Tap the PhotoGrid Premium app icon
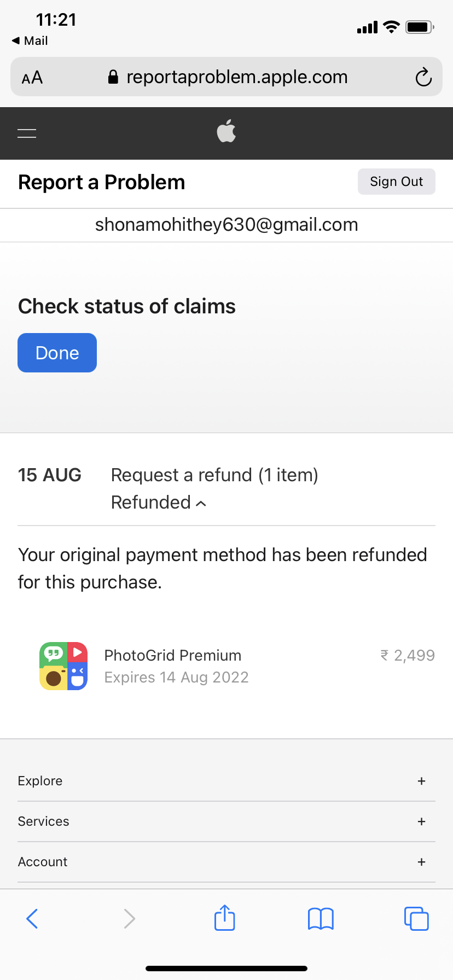Screen dimensions: 453x980 [63, 666]
